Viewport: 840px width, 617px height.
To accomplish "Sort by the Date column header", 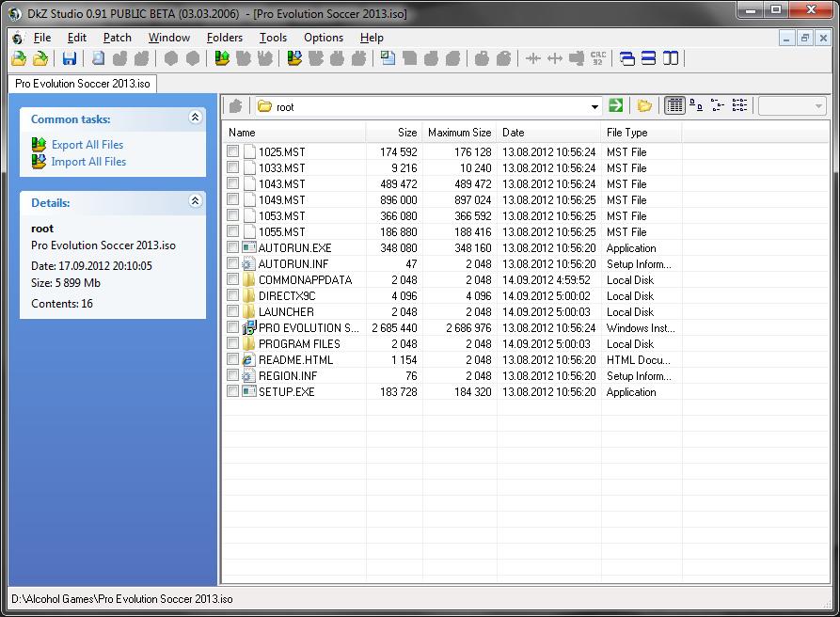I will pyautogui.click(x=549, y=133).
